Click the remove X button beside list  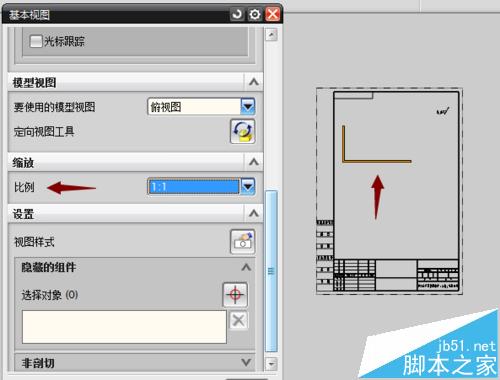239,320
